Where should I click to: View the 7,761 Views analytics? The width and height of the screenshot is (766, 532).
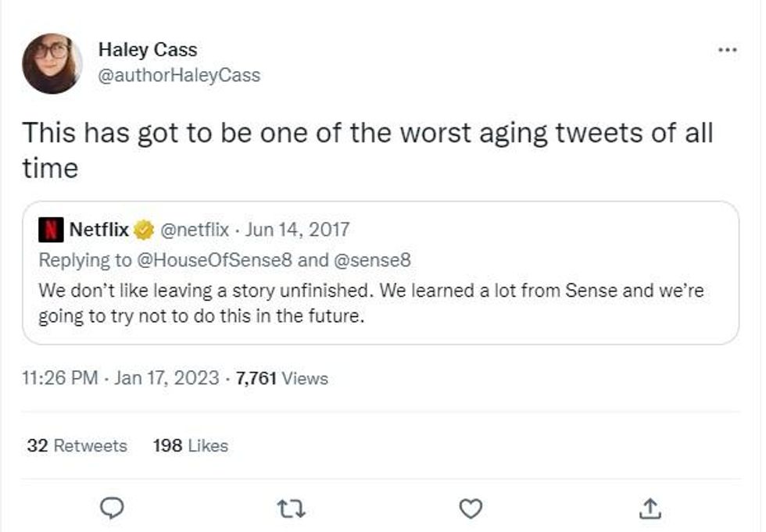[282, 379]
